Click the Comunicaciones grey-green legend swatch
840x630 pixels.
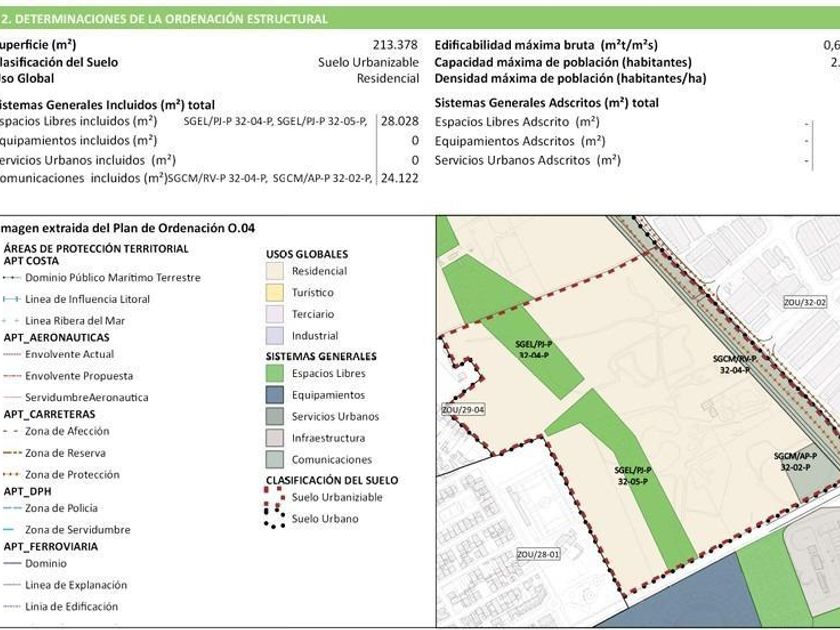[275, 460]
